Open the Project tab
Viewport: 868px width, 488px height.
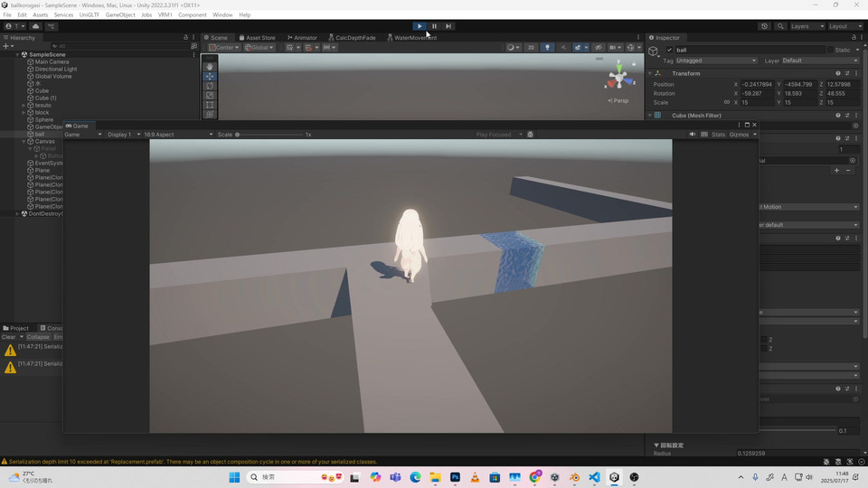(16, 328)
